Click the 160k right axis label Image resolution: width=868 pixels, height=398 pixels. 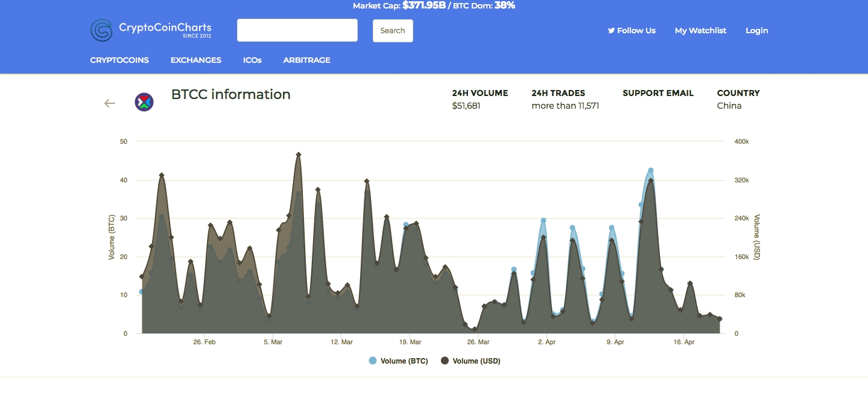coord(741,257)
